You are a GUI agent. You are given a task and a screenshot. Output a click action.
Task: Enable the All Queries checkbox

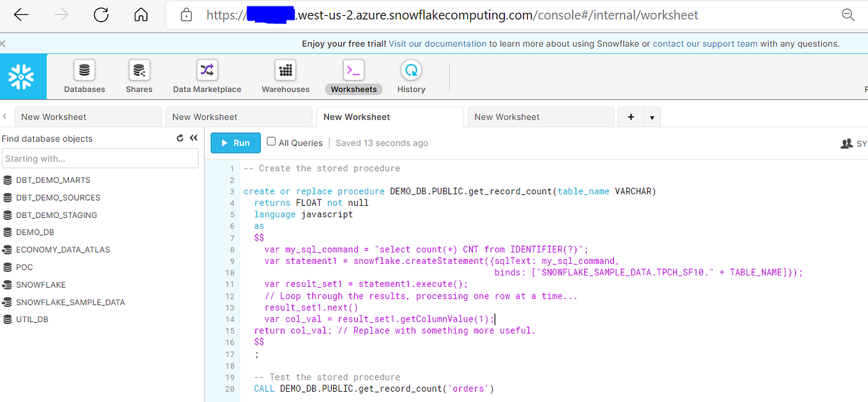(271, 142)
